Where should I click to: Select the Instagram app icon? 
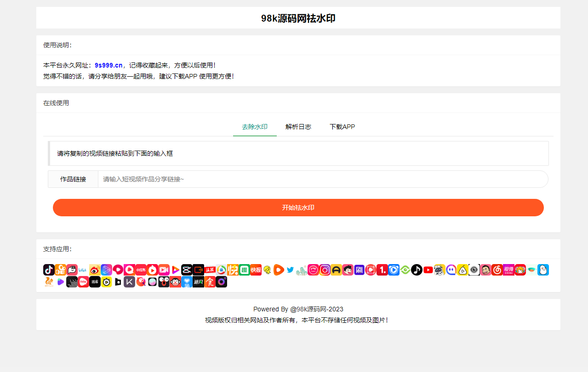pyautogui.click(x=325, y=270)
